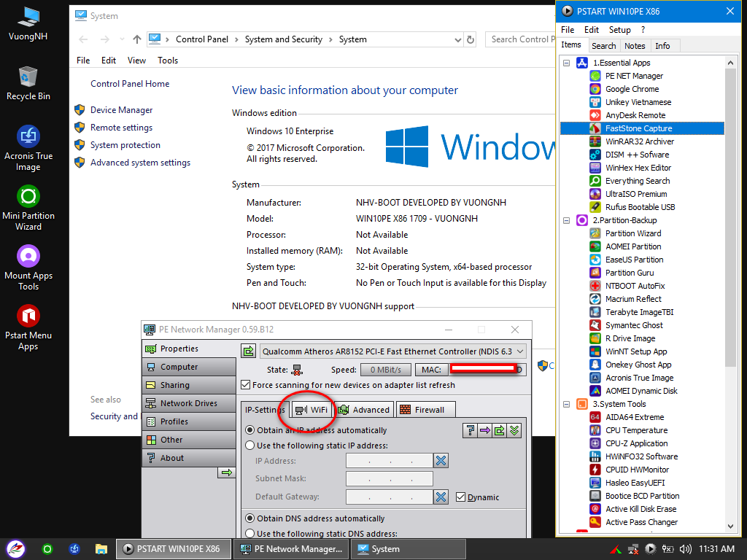Image resolution: width=747 pixels, height=560 pixels.
Task: Open Partition Wizard in PStart list
Action: coord(632,233)
